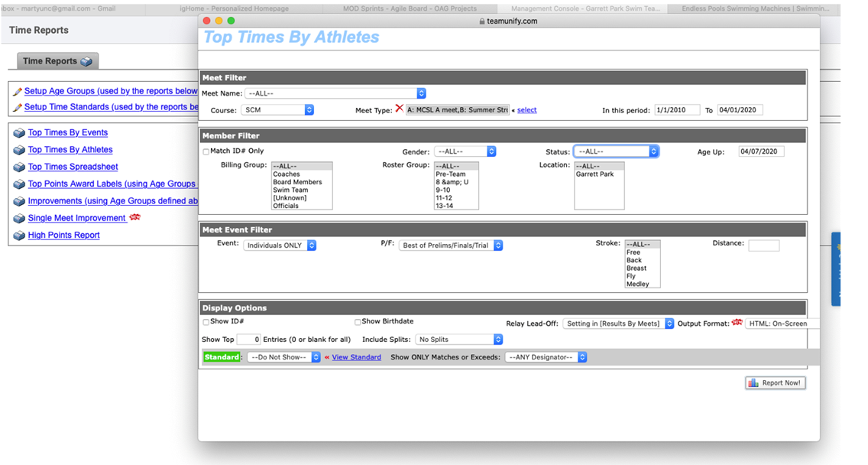The height and width of the screenshot is (465, 868).
Task: Click the cube icon beside Top Points Award Labels
Action: pos(19,184)
